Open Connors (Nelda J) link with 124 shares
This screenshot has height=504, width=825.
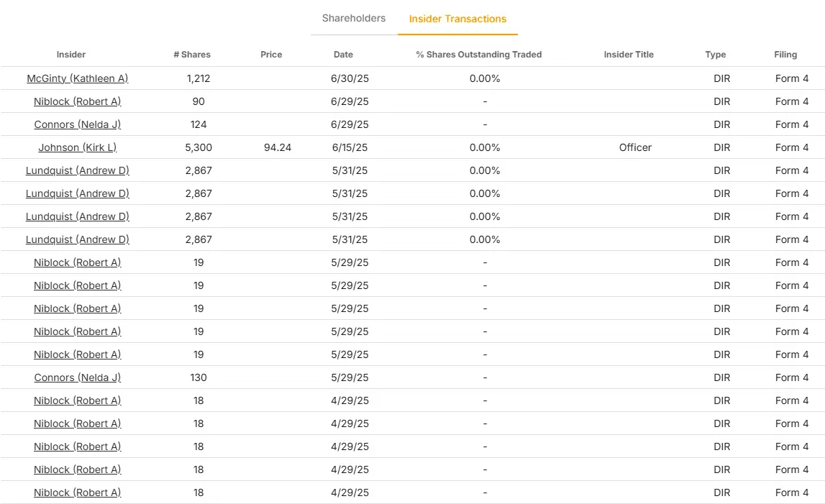pos(78,124)
